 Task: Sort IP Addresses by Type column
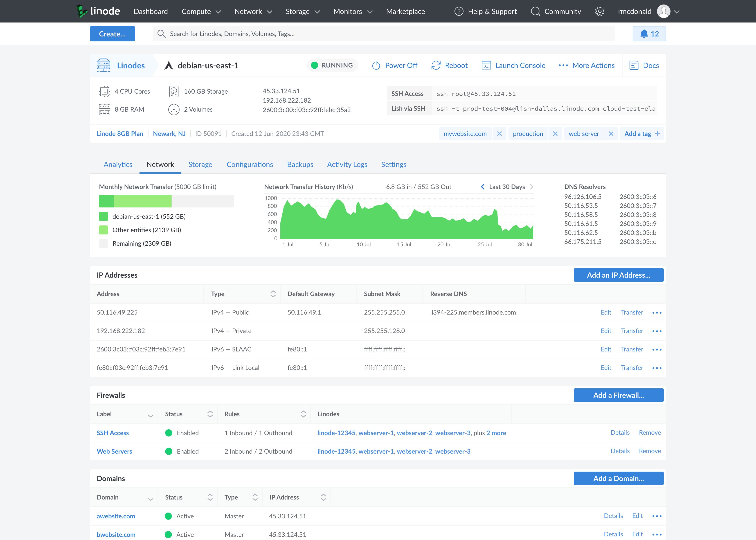tap(273, 294)
